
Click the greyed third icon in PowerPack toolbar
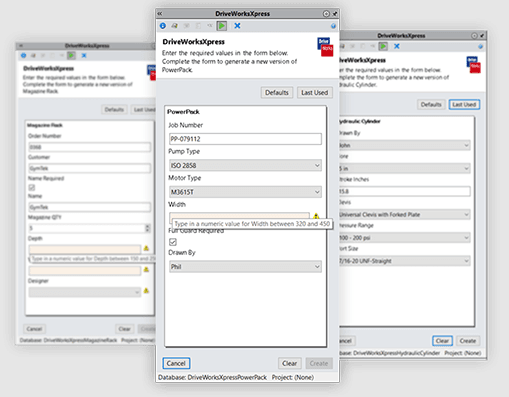(x=187, y=26)
